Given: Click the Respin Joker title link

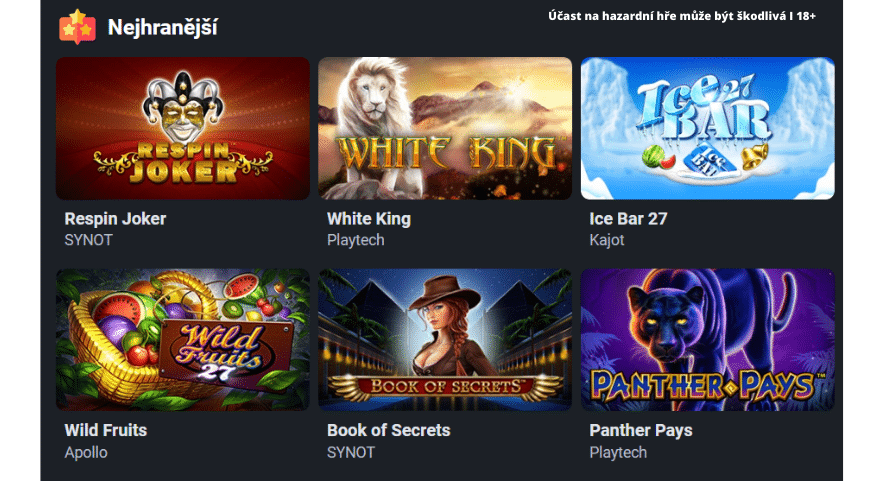Looking at the screenshot, I should pos(115,219).
